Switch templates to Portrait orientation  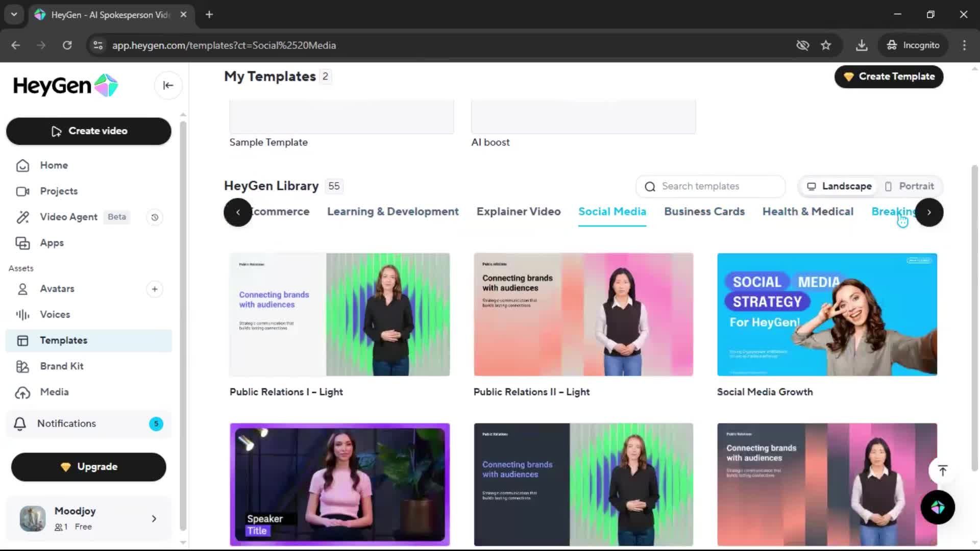coord(910,186)
